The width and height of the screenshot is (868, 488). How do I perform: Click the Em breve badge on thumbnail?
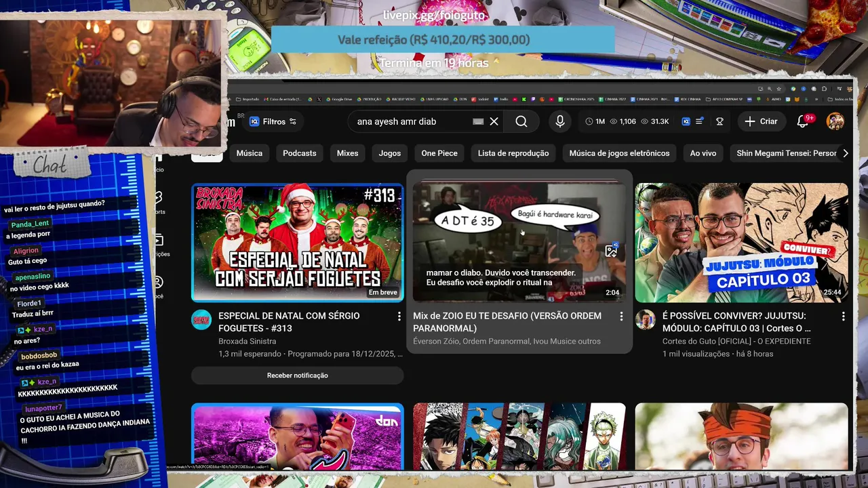(x=382, y=292)
